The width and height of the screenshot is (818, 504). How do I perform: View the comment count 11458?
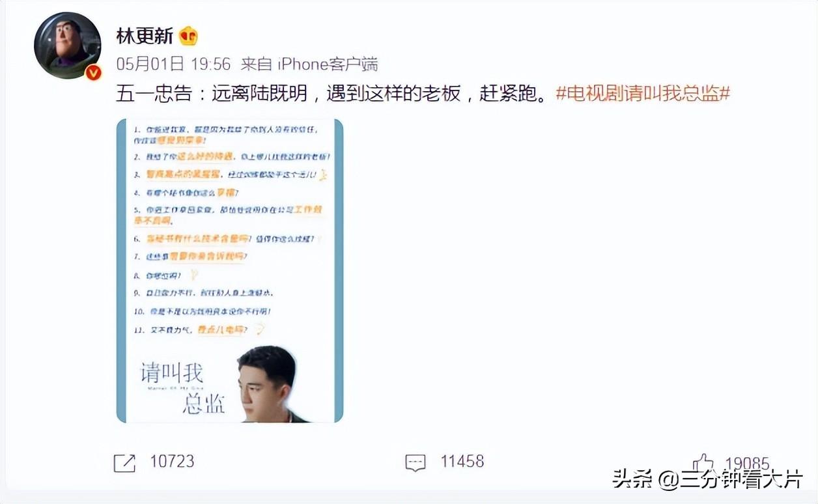click(x=462, y=462)
